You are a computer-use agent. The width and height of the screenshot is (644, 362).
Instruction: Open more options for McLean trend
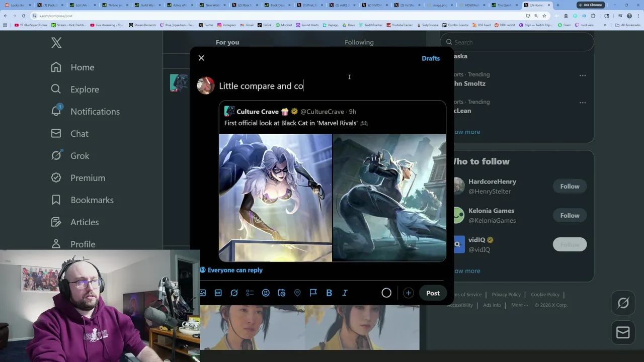pos(583,103)
